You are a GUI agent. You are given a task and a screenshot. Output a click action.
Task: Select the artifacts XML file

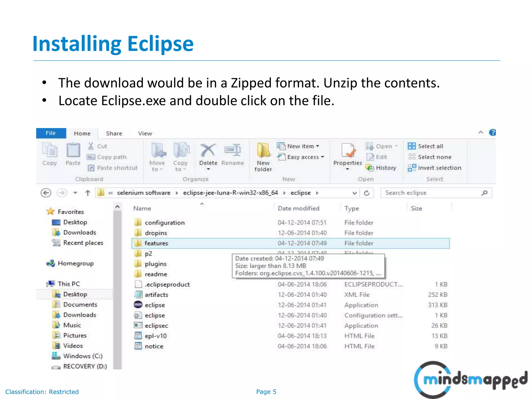pyautogui.click(x=291, y=295)
